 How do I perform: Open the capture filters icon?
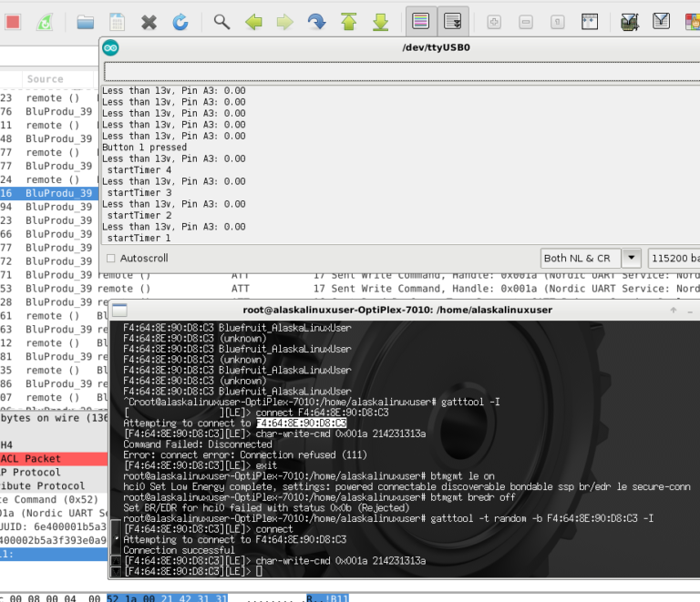pyautogui.click(x=629, y=21)
